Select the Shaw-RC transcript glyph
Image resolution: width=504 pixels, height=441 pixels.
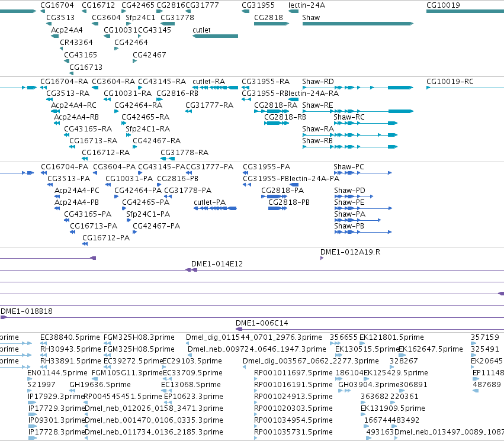pos(365,123)
